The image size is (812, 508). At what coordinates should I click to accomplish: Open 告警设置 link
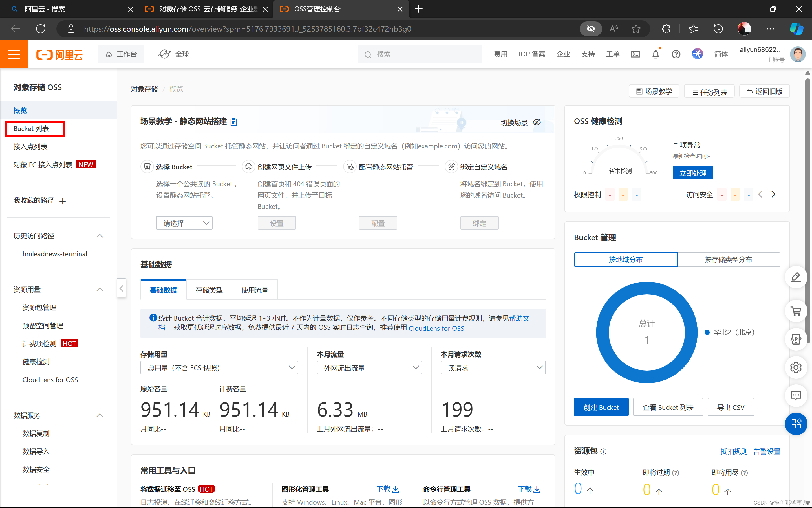coord(767,451)
